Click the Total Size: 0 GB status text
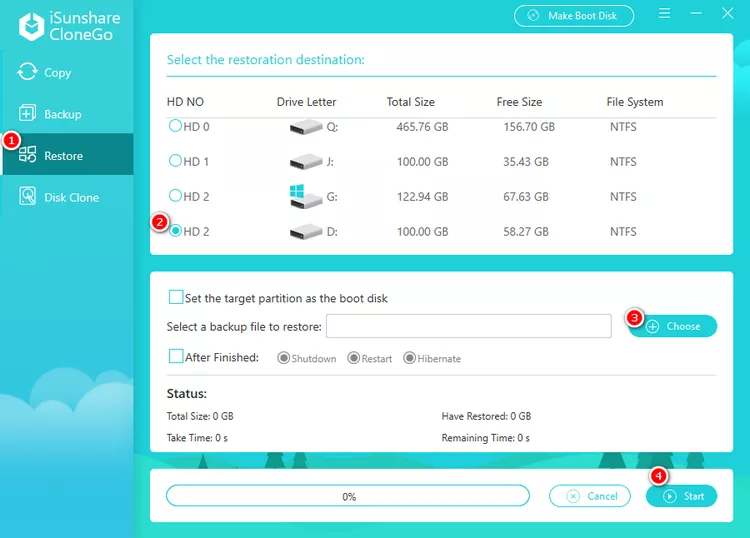This screenshot has height=538, width=750. pyautogui.click(x=200, y=417)
